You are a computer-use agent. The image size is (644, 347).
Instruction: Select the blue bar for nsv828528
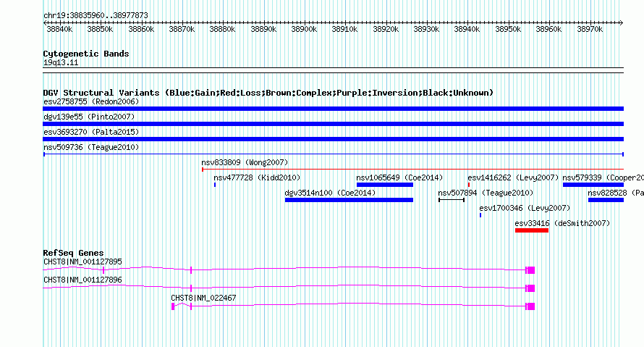606,200
